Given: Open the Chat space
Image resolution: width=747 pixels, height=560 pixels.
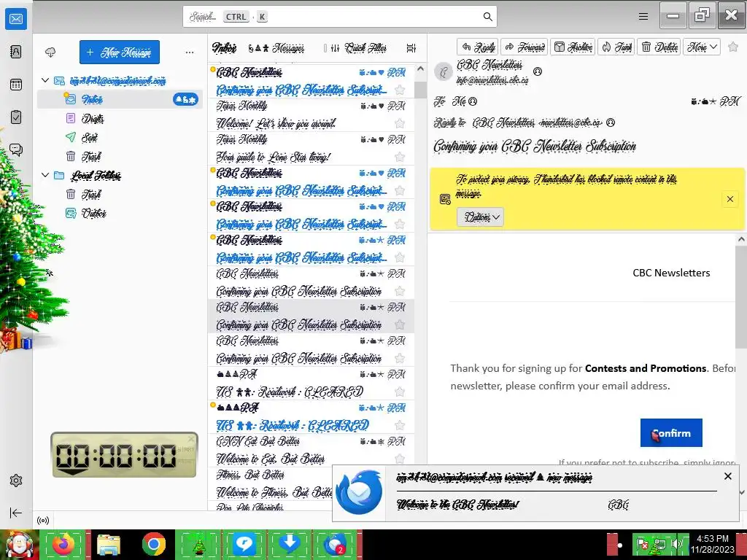Looking at the screenshot, I should point(16,150).
